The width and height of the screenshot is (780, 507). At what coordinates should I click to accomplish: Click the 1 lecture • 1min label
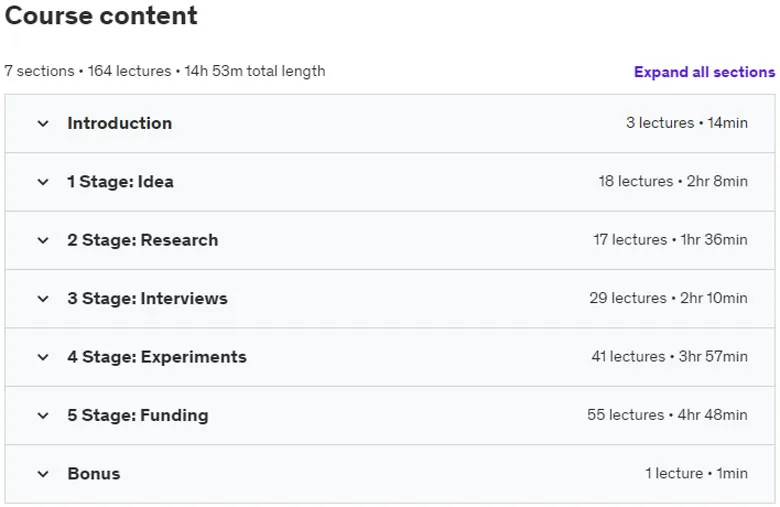(696, 473)
